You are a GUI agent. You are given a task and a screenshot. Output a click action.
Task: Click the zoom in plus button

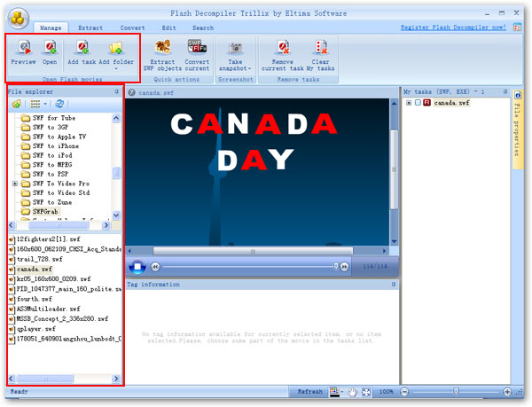[507, 392]
